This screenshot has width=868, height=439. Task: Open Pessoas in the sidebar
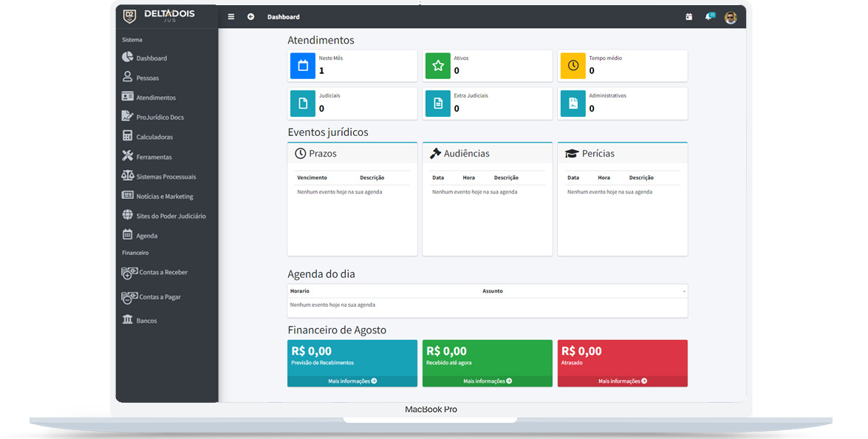147,78
